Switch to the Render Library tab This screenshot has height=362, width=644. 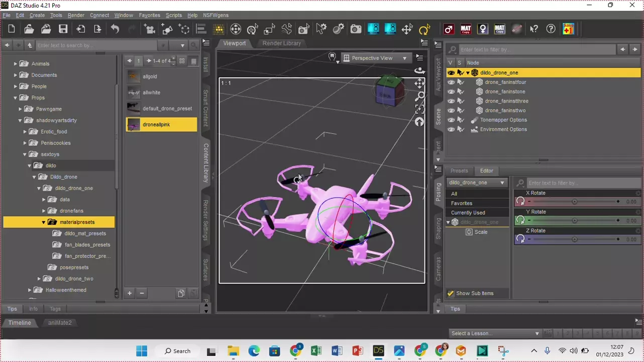point(281,43)
